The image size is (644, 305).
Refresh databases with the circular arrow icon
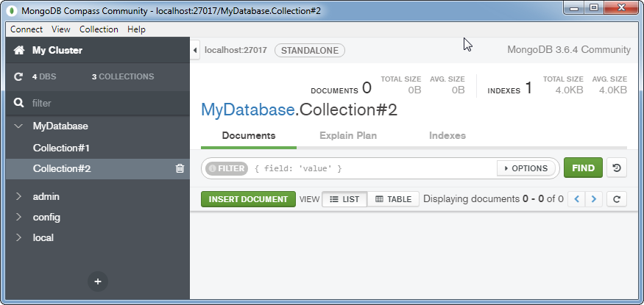(x=18, y=76)
